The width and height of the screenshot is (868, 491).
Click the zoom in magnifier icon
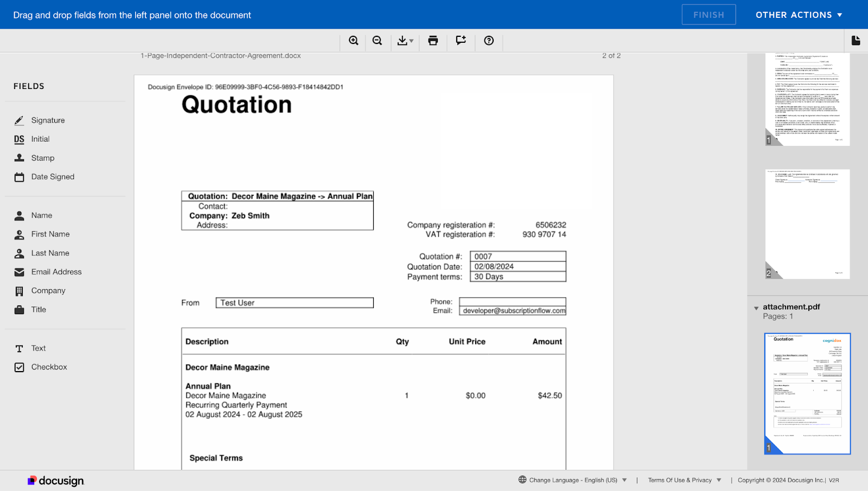coord(354,41)
